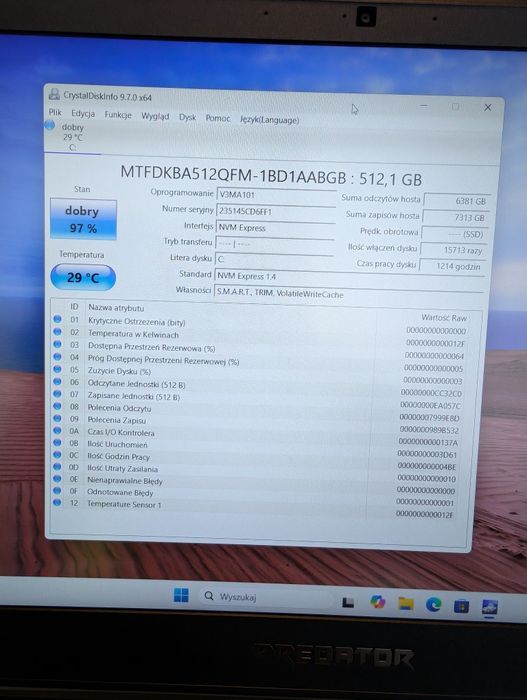Click the Suma odczytów hosta value 6381 GB

[456, 201]
